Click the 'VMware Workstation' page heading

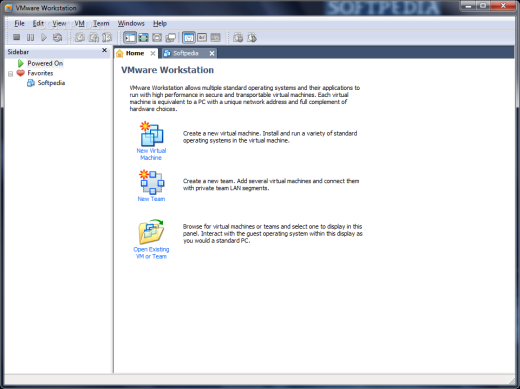(167, 70)
